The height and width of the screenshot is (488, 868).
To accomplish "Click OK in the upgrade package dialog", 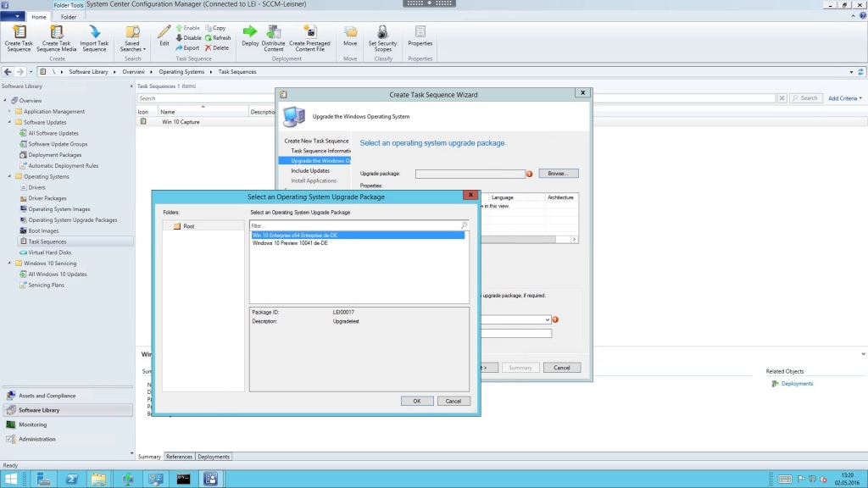I will click(x=417, y=401).
